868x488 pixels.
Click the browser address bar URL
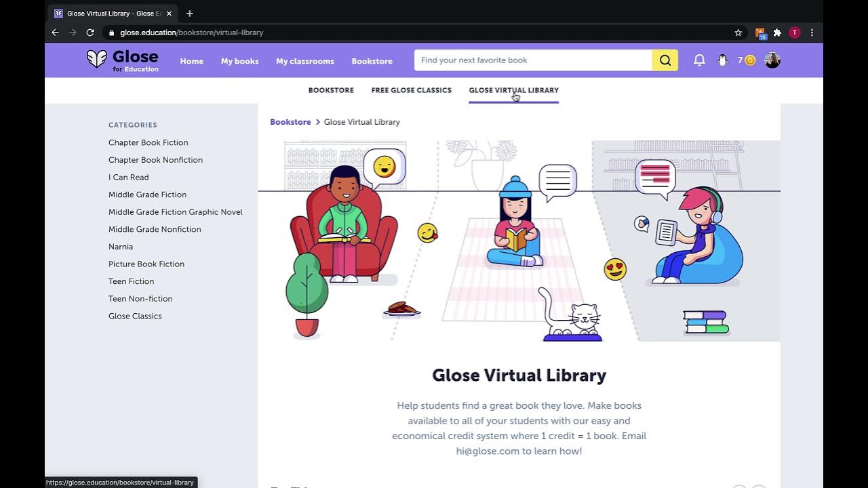[x=192, y=33]
